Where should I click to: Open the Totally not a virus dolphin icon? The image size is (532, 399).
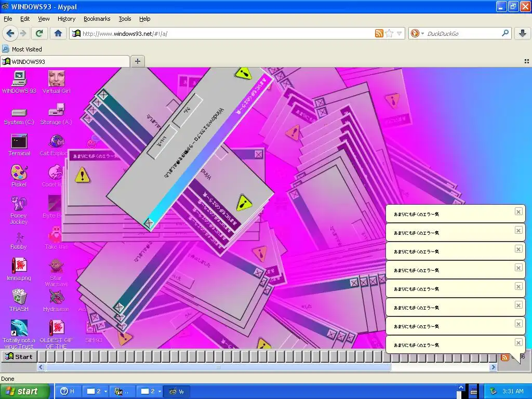pos(19,334)
